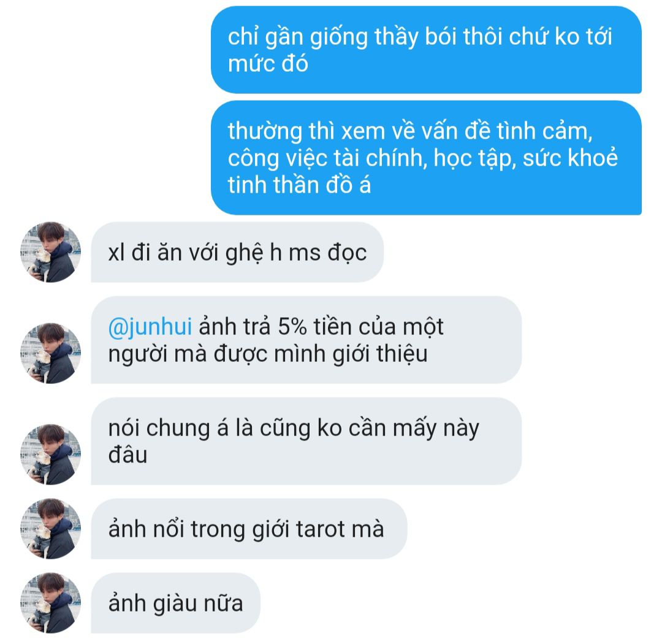Select the last message "ảnh giàu nữa"

click(176, 603)
